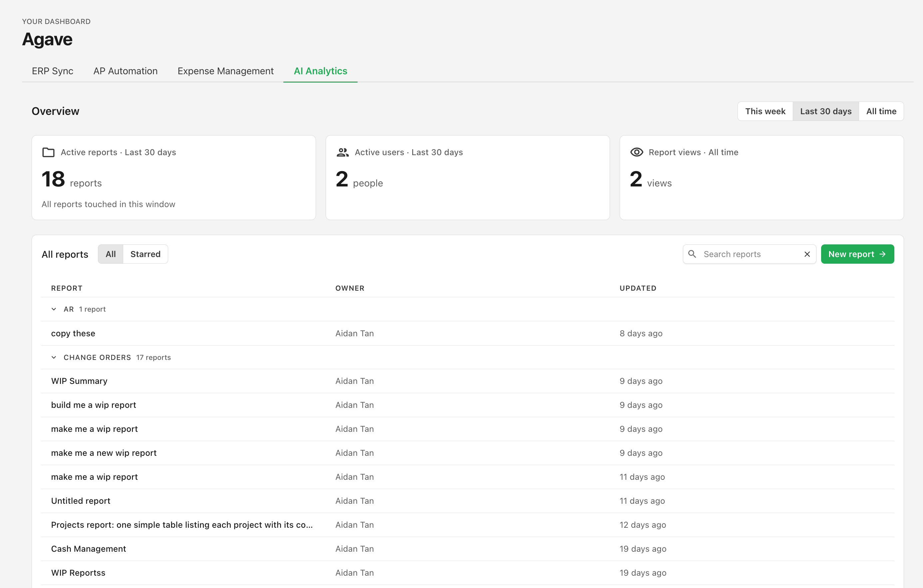
Task: Click All reports touched in this window text
Action: tap(109, 204)
